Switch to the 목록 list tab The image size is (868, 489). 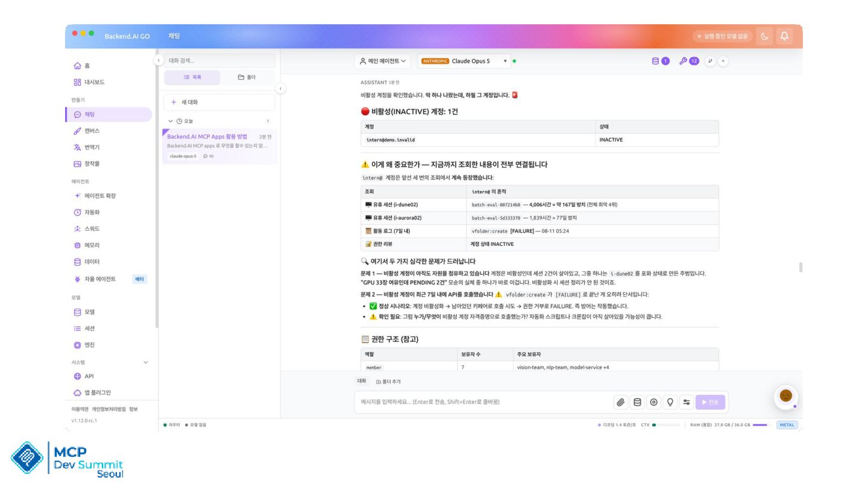pos(193,77)
